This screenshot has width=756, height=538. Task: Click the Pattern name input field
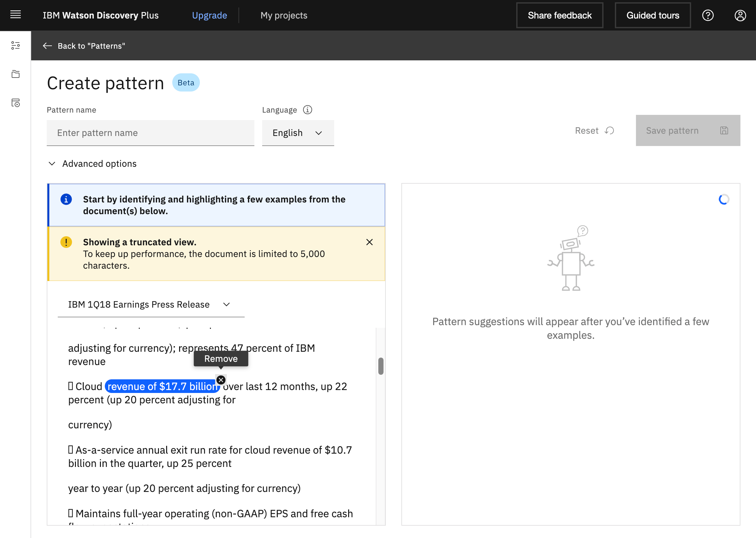coord(151,133)
